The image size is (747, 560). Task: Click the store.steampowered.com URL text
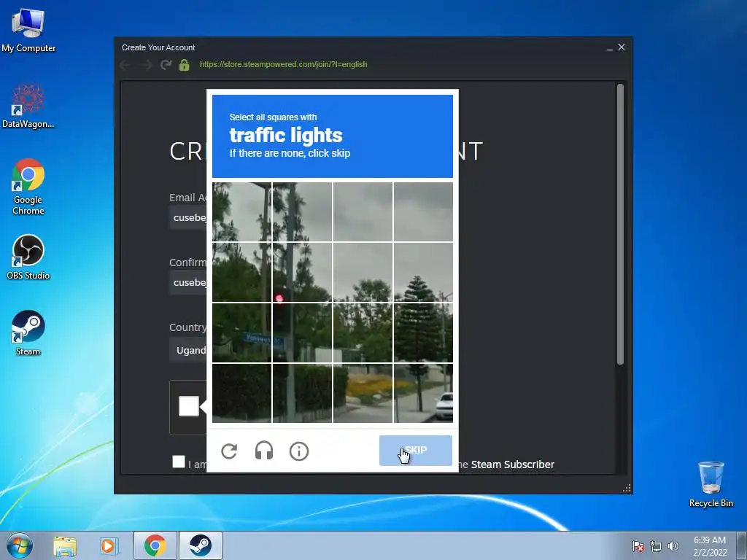[284, 64]
